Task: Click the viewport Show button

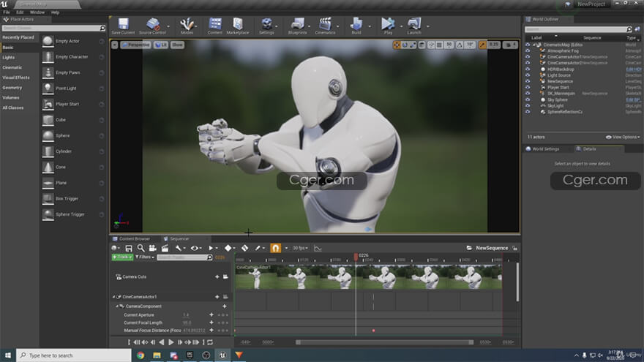Action: coord(177,45)
